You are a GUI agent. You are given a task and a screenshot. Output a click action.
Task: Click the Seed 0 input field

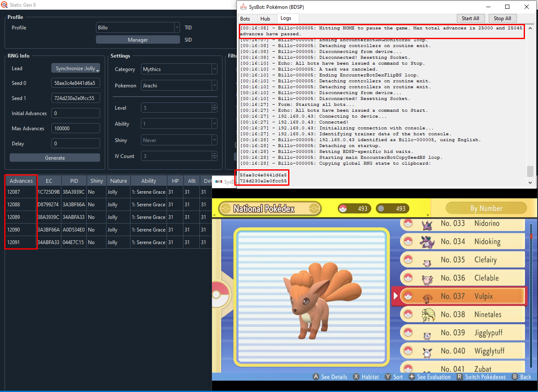click(x=76, y=83)
